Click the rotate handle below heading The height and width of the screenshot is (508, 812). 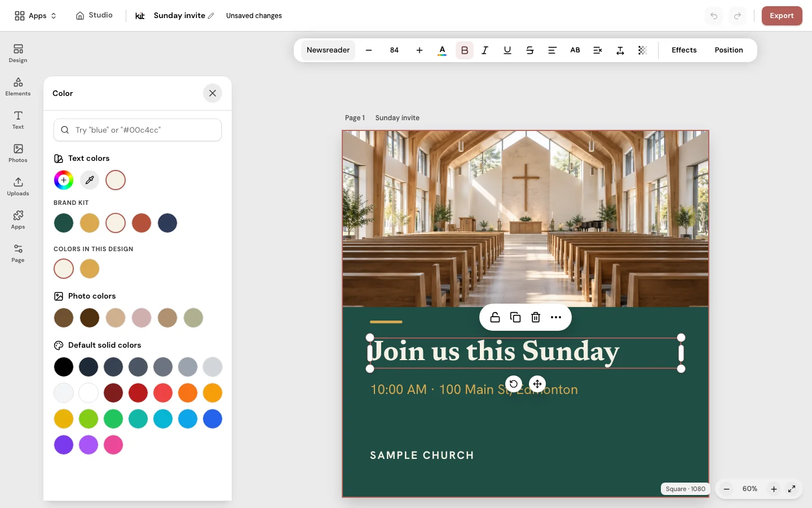[514, 384]
